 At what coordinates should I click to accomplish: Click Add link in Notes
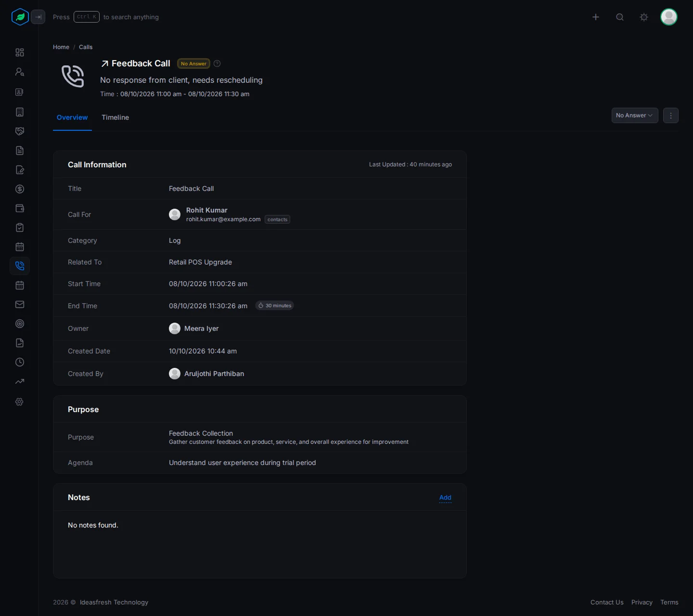pyautogui.click(x=445, y=498)
